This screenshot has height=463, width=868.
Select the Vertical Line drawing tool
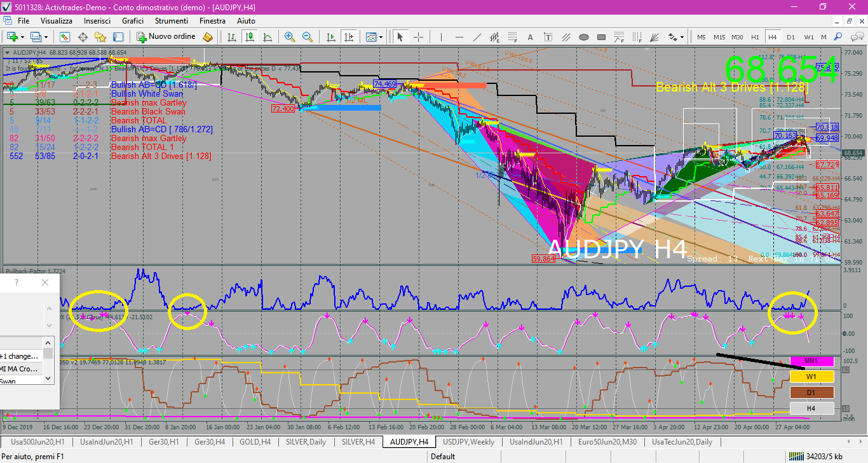440,37
